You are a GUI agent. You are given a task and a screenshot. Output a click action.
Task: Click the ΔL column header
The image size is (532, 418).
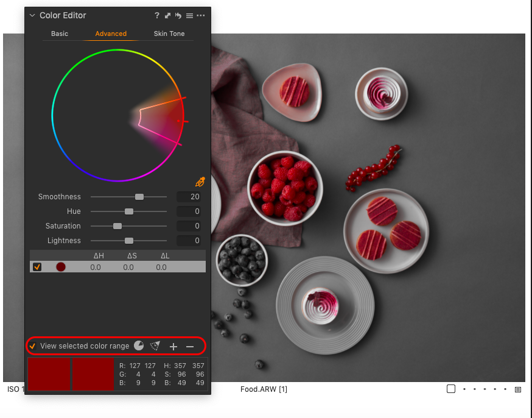coord(165,255)
